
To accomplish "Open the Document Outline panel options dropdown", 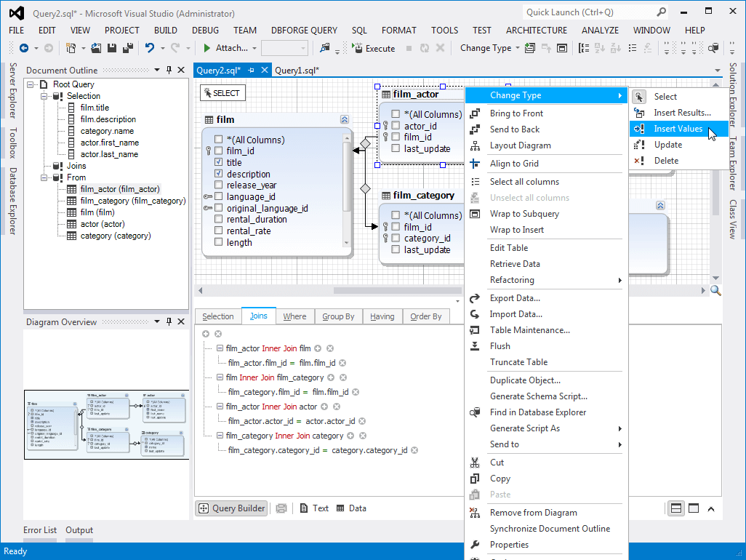I will pos(157,70).
